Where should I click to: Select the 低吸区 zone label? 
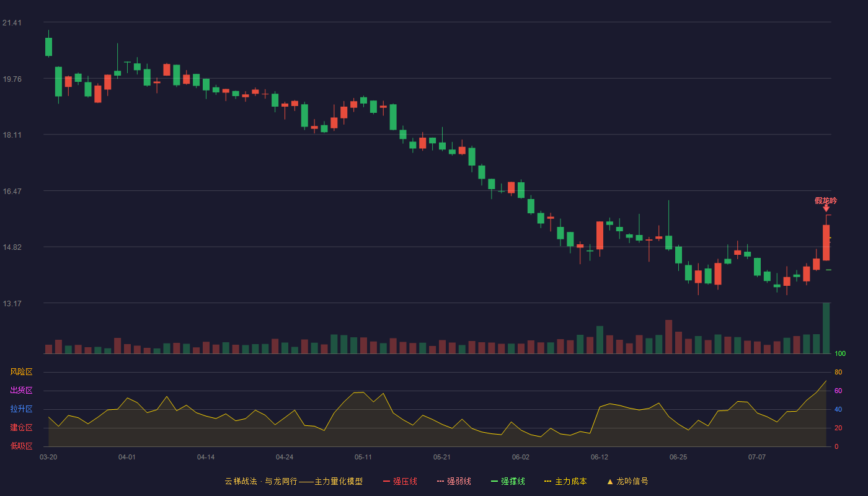click(21, 446)
